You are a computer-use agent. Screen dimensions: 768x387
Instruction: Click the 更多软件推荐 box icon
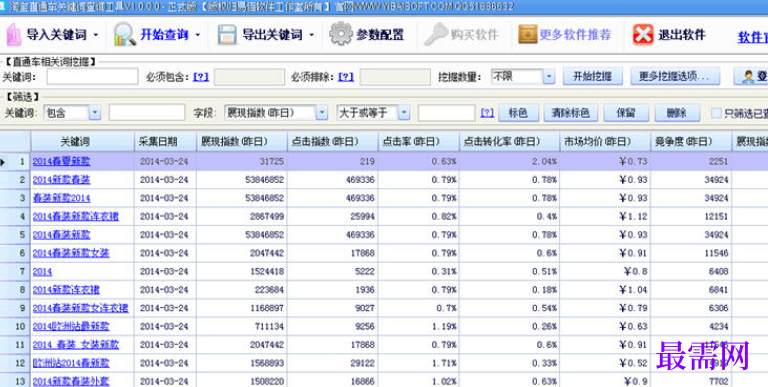[x=528, y=34]
